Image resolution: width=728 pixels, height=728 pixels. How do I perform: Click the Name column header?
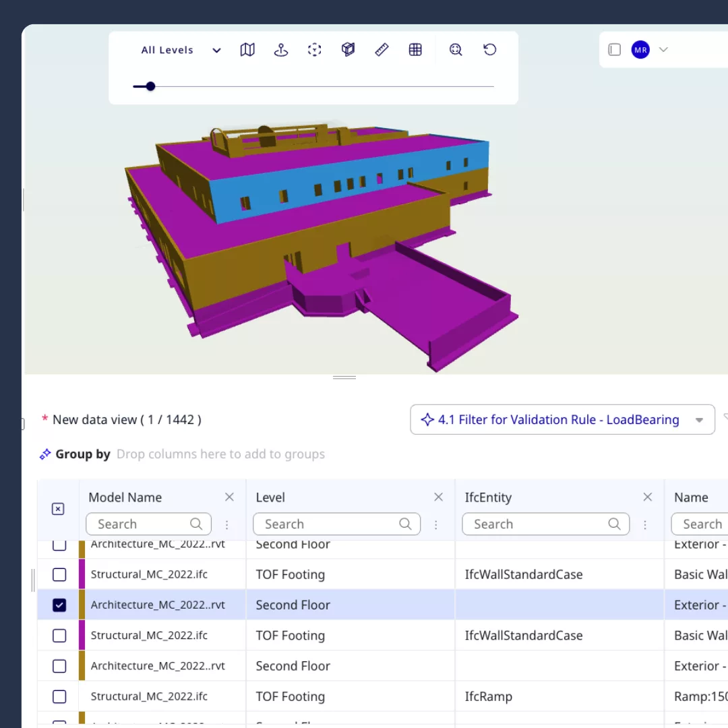point(691,497)
